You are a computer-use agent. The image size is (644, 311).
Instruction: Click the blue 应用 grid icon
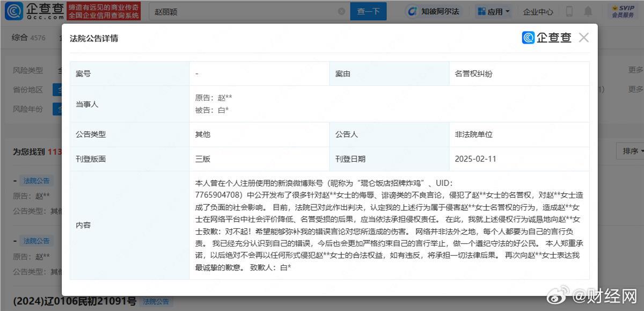click(481, 11)
